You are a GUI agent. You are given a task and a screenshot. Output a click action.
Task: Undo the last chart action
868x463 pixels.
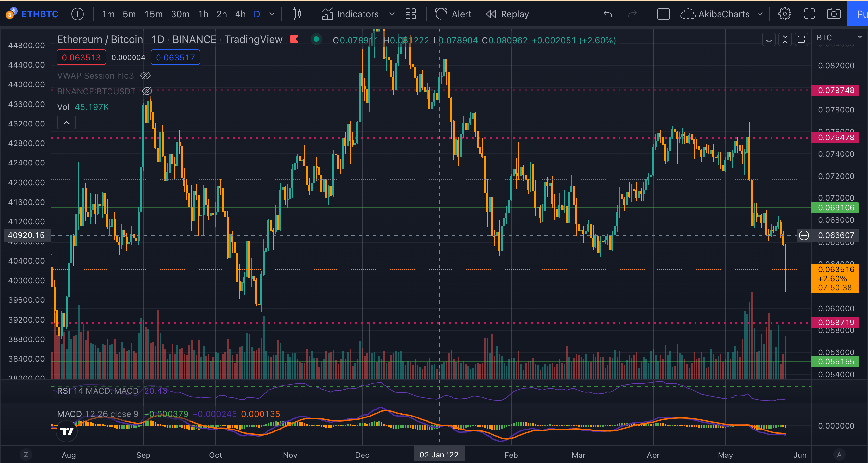point(607,14)
